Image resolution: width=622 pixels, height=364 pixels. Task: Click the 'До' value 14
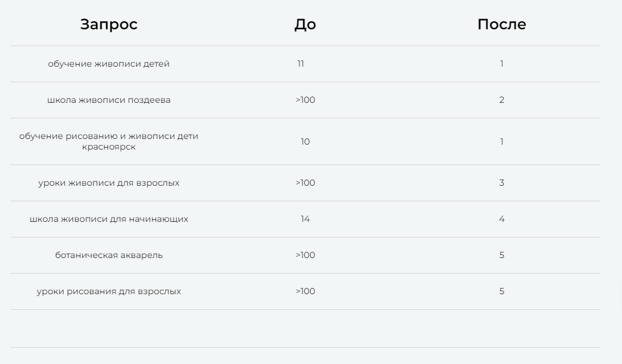pyautogui.click(x=305, y=219)
